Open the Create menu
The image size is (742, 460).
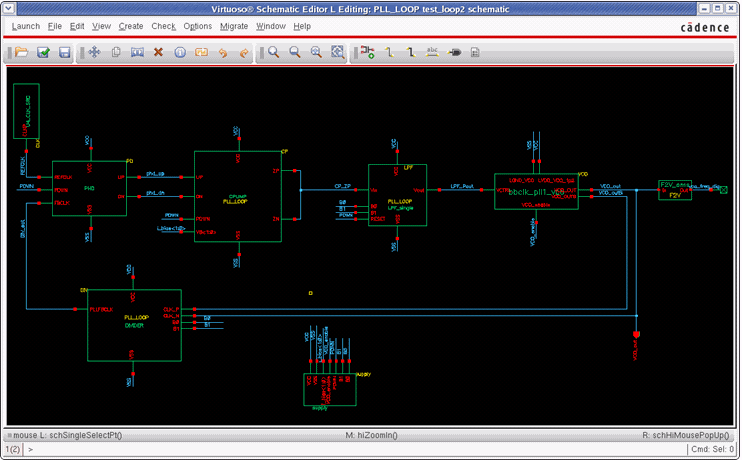point(131,26)
